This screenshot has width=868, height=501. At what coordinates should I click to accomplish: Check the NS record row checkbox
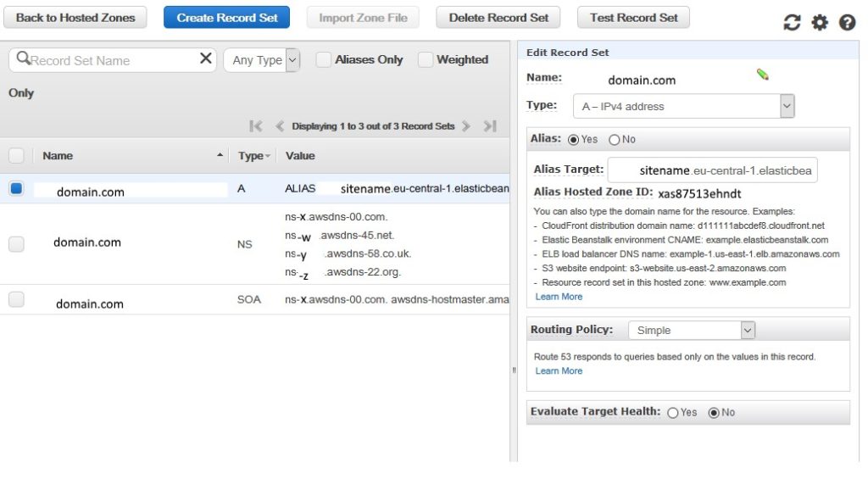pyautogui.click(x=15, y=242)
